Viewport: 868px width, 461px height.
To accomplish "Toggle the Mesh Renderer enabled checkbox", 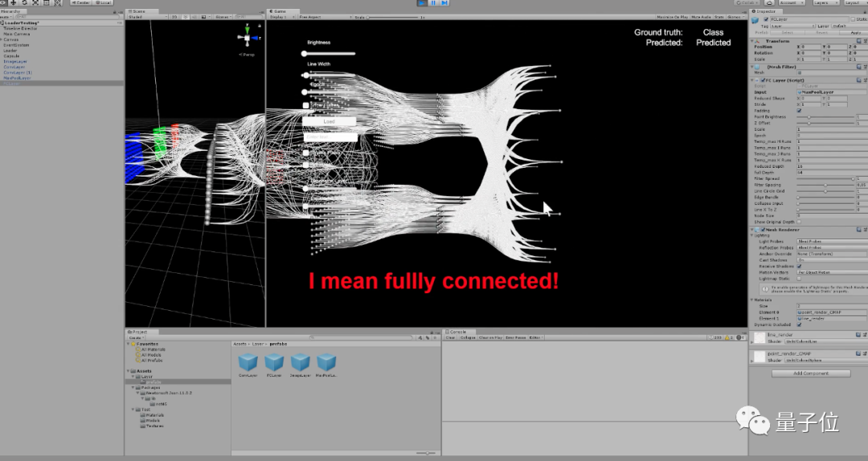I will [763, 230].
